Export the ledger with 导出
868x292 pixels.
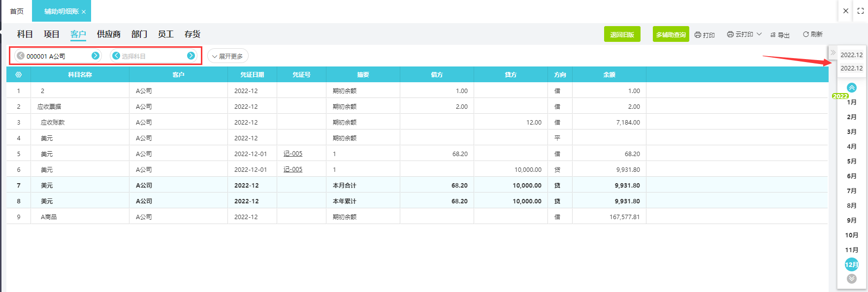tap(780, 35)
